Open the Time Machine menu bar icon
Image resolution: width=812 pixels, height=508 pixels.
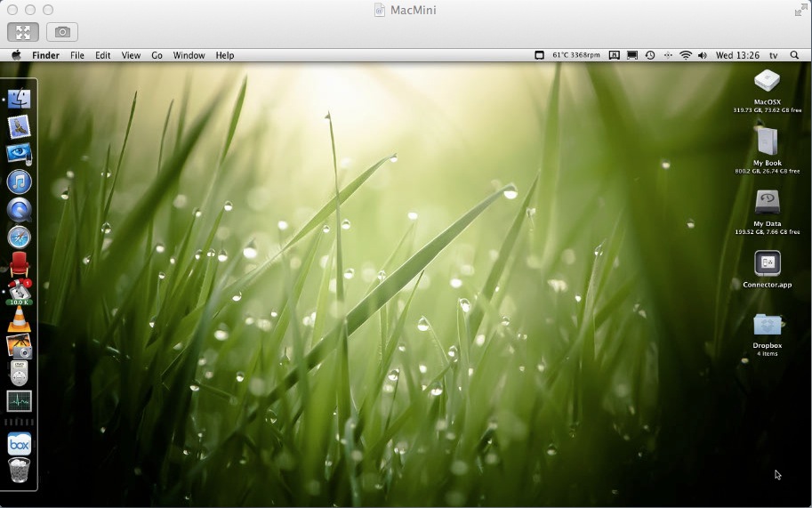[650, 55]
